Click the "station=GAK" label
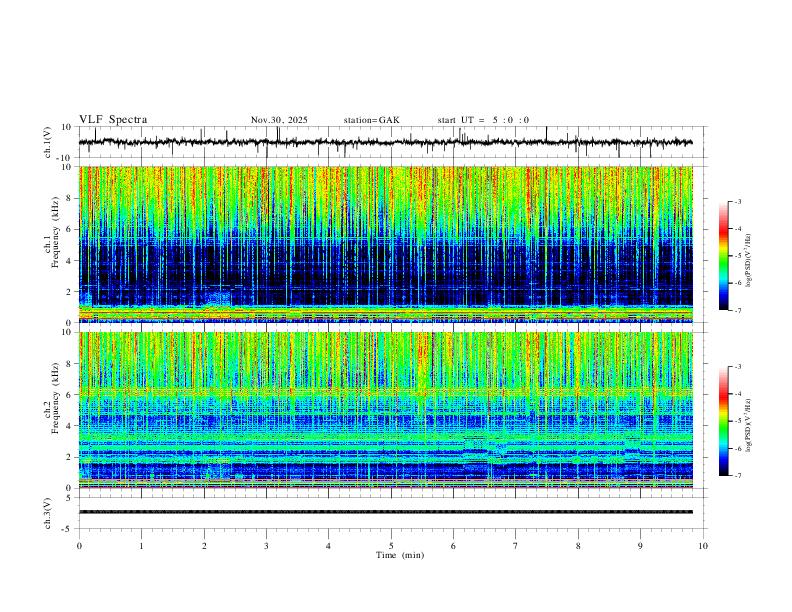 (372, 120)
